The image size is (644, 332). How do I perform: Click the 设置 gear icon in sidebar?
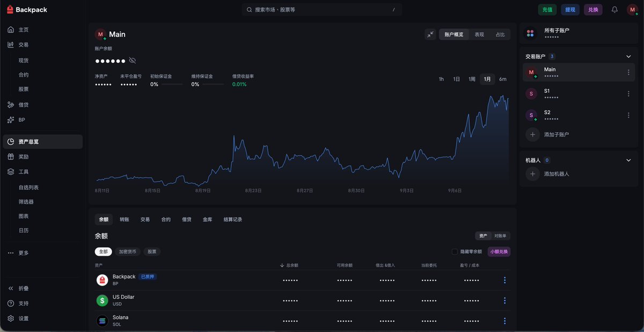[11, 319]
